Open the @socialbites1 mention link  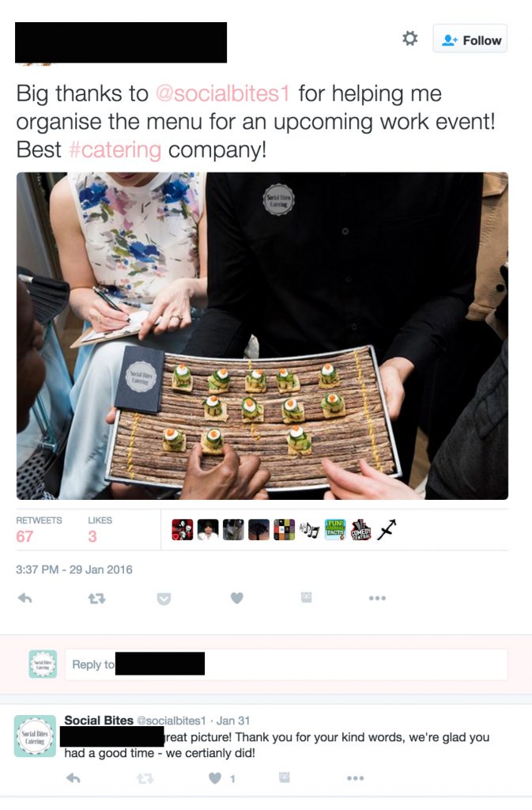point(222,93)
